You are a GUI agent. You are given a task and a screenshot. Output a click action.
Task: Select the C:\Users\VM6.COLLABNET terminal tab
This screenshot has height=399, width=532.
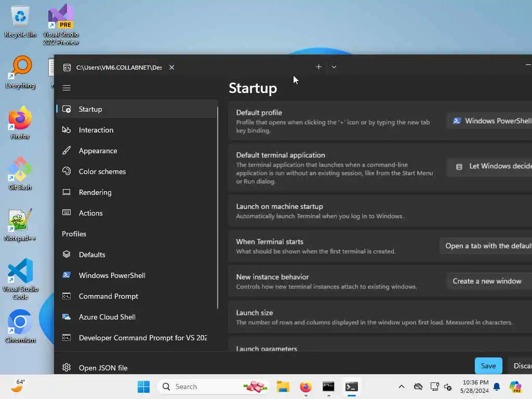pos(119,68)
